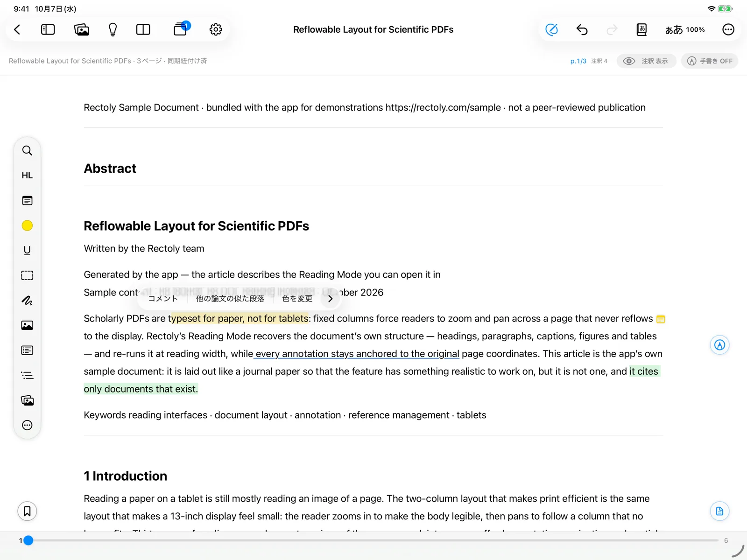This screenshot has height=560, width=747.
Task: Open the figures gallery tool in left sidebar
Action: tap(27, 400)
